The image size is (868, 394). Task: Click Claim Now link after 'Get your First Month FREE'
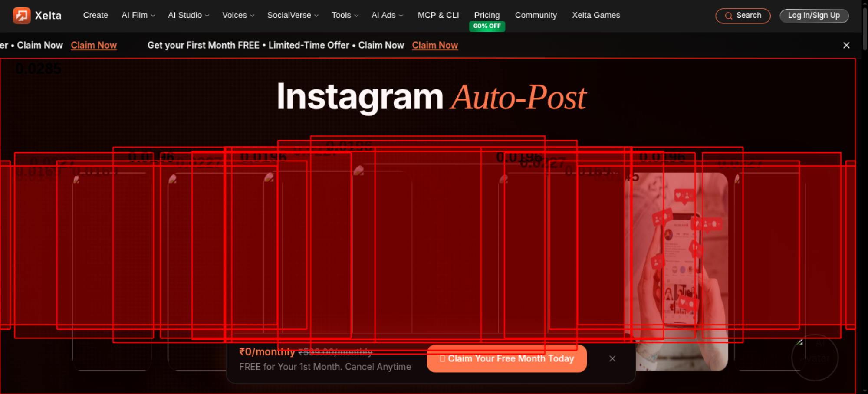(x=435, y=45)
